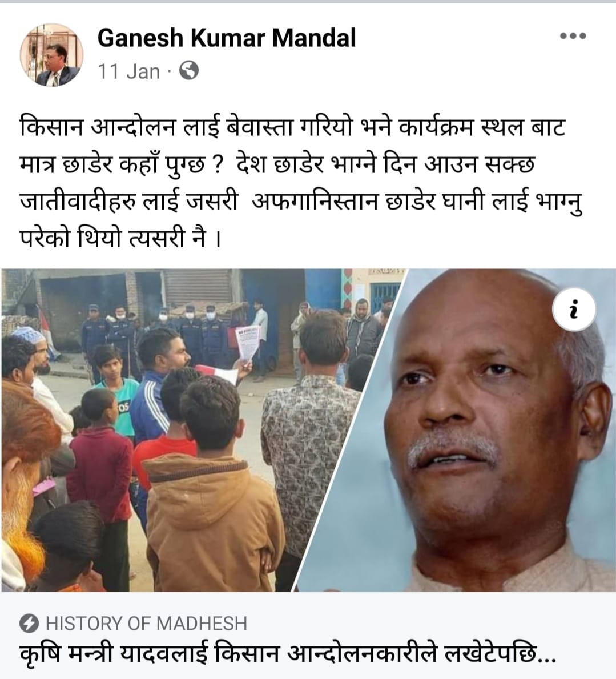Select the post line starting "किसान आन्दोलन"
Viewport: 616px width, 679px height.
pyautogui.click(x=293, y=128)
